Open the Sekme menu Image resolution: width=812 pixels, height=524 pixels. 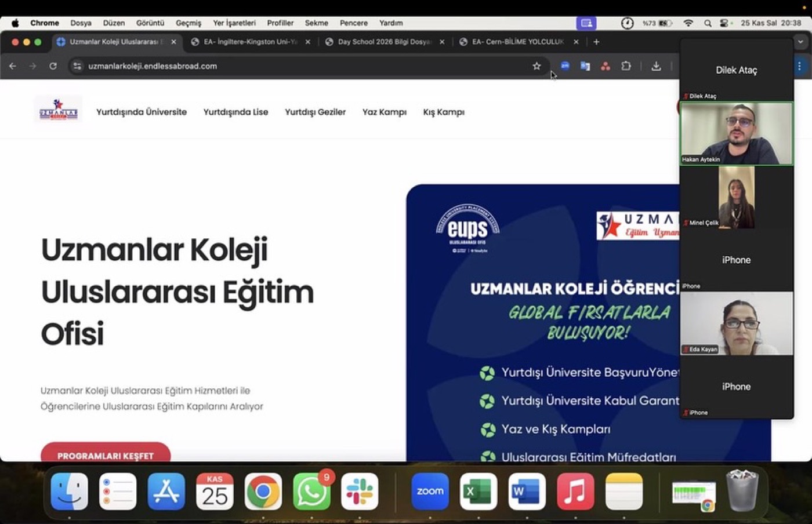click(317, 23)
